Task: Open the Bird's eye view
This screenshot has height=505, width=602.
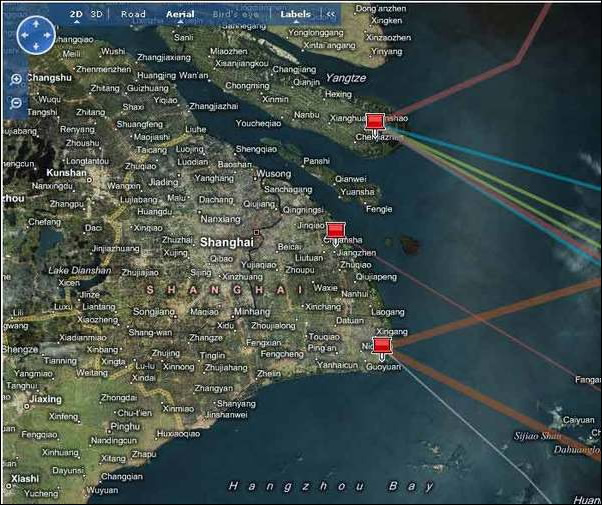Action: click(235, 15)
